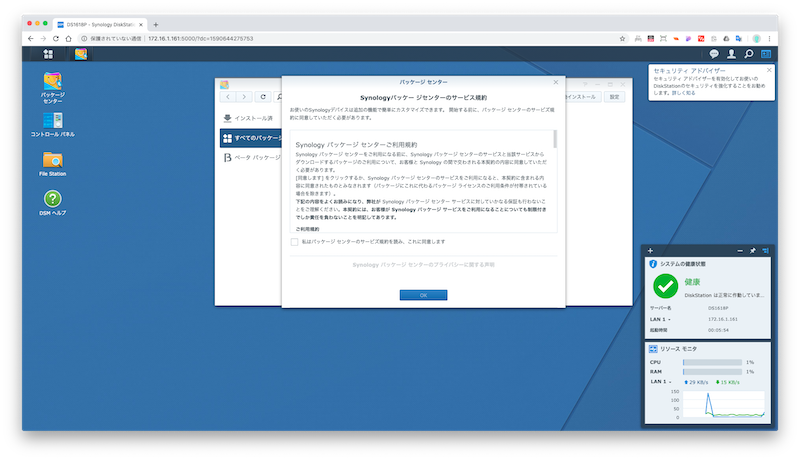Select the ベータ パッケージ sidebar item
The image size is (800, 460).
[251, 158]
